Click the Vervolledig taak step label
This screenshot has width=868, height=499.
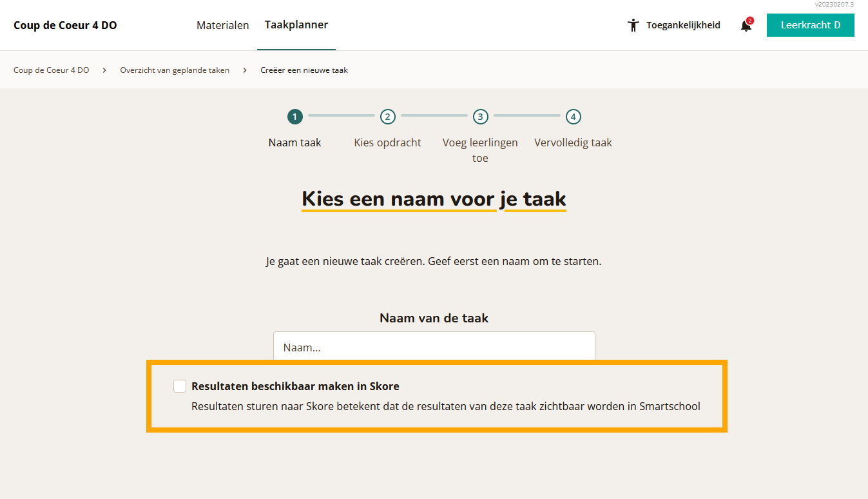coord(574,142)
